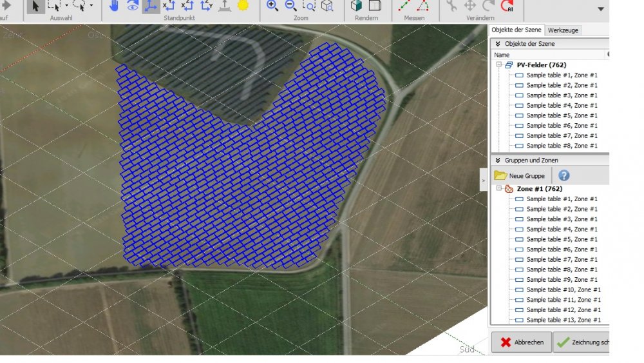Select the arrow selection tool
The width and height of the screenshot is (644, 363).
coord(35,6)
